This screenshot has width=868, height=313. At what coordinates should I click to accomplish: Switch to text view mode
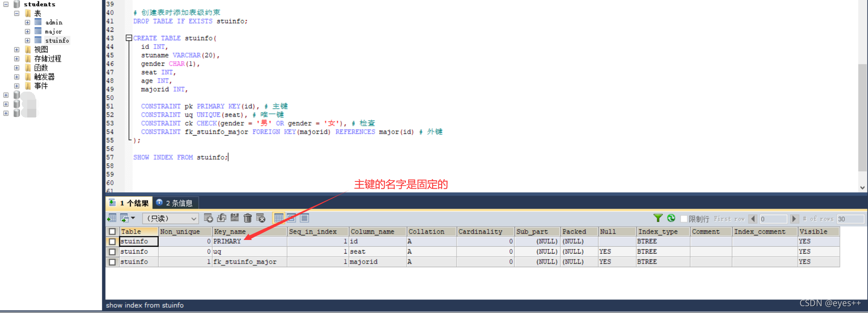pyautogui.click(x=304, y=218)
